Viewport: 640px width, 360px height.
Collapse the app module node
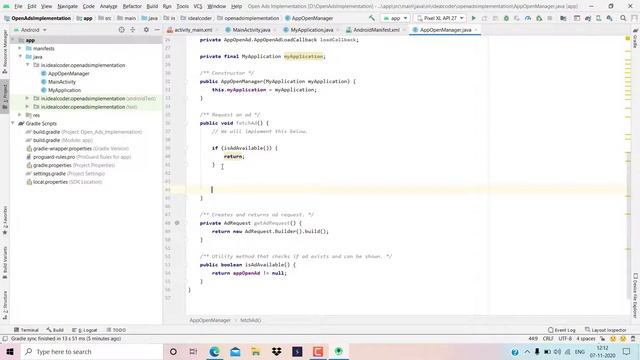[13, 40]
